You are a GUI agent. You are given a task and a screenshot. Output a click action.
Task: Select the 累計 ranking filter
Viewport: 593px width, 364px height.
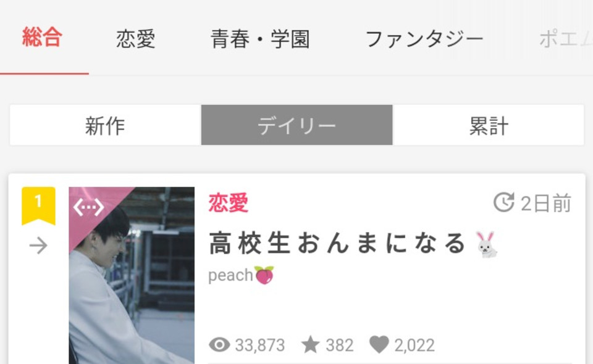488,125
